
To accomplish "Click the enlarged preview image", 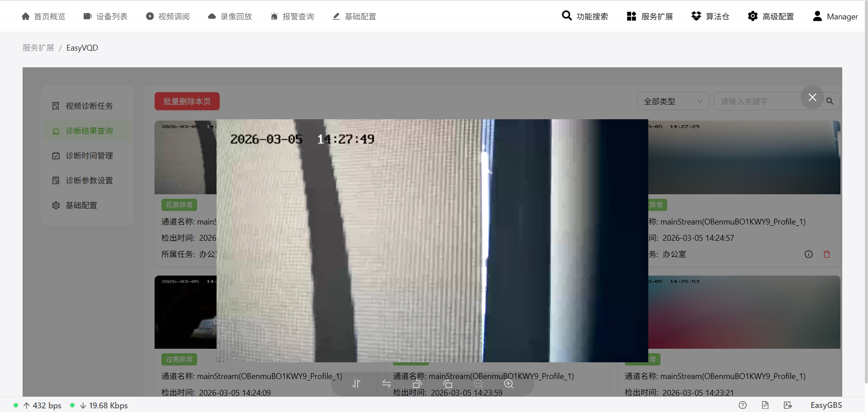I will [432, 241].
